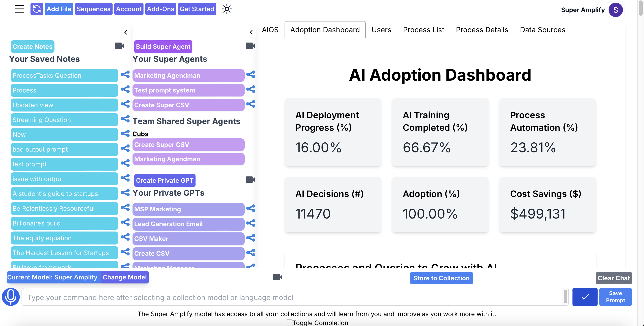644x326 pixels.
Task: Open the Change Model selector
Action: (124, 277)
